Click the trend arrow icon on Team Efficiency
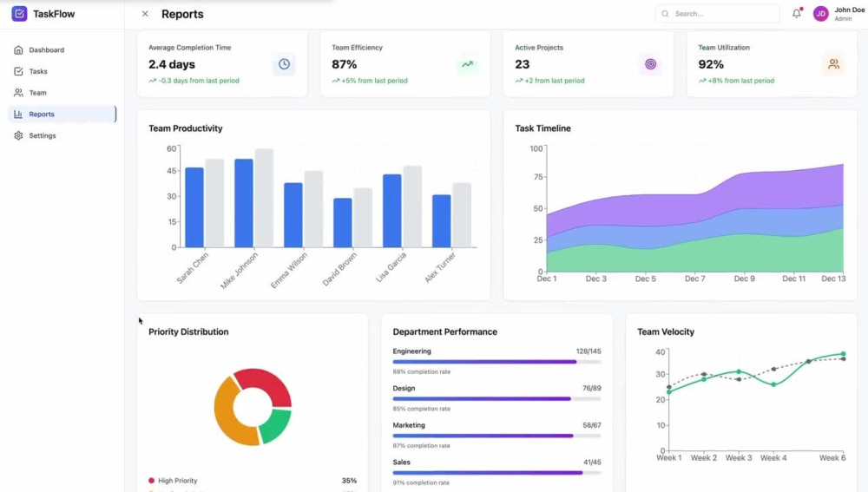The image size is (868, 492). point(467,64)
